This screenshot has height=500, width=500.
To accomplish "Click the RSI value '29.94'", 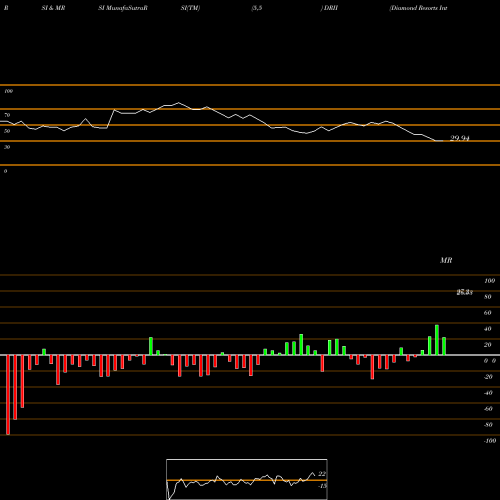I will [460, 138].
